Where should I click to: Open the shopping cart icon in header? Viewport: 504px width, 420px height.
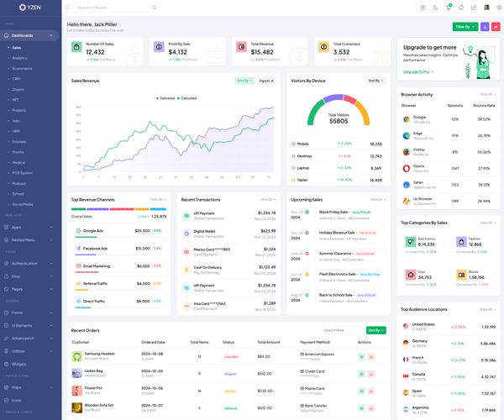449,8
